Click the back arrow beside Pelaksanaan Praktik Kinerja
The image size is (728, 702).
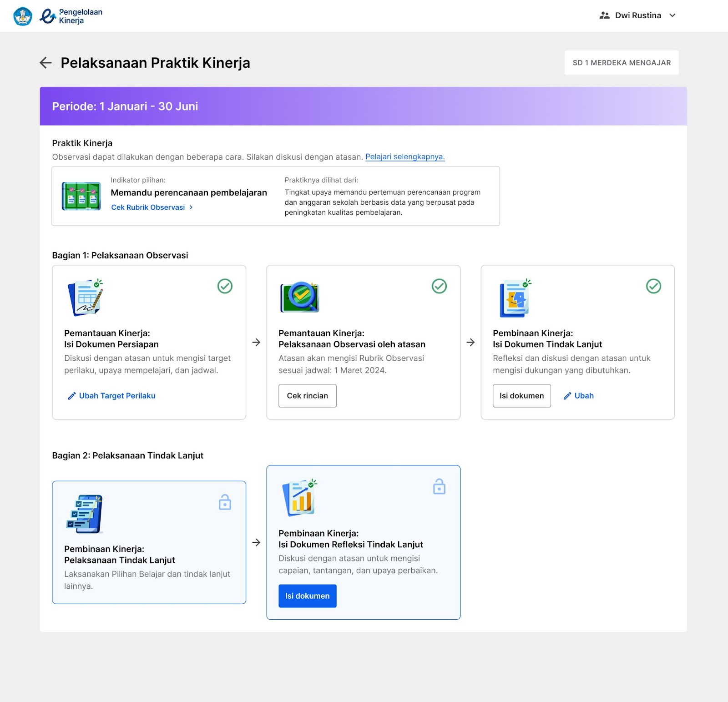click(x=45, y=63)
